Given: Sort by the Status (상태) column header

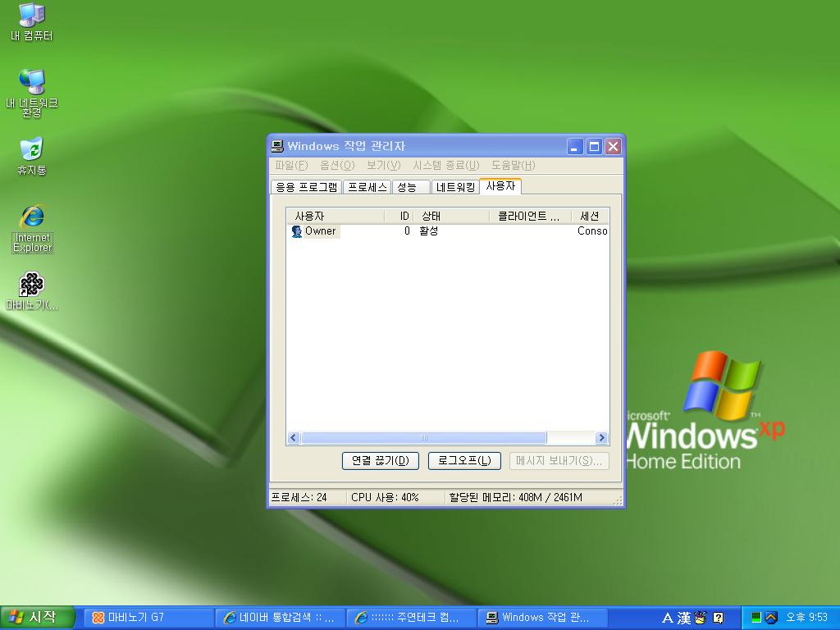Looking at the screenshot, I should point(452,216).
